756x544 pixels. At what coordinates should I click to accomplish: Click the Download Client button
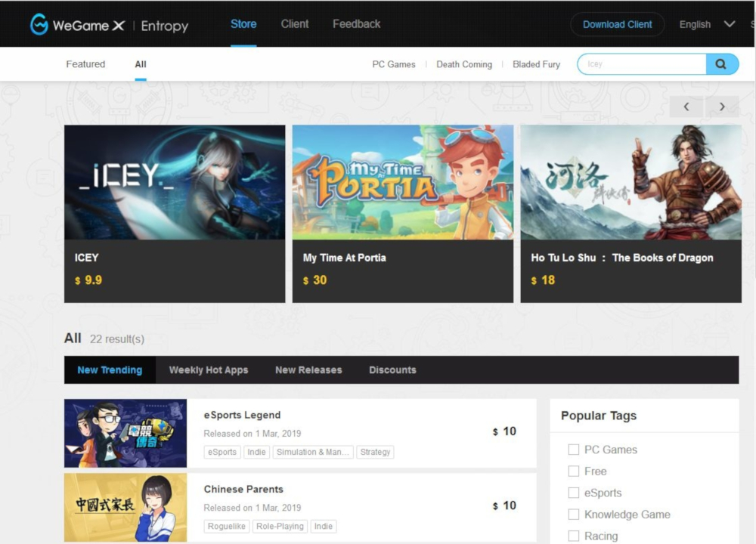tap(617, 25)
